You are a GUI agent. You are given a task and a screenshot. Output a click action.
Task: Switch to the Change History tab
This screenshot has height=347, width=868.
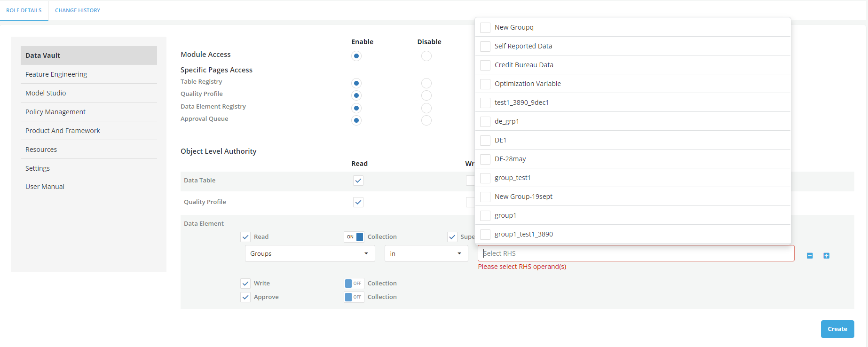(x=78, y=10)
